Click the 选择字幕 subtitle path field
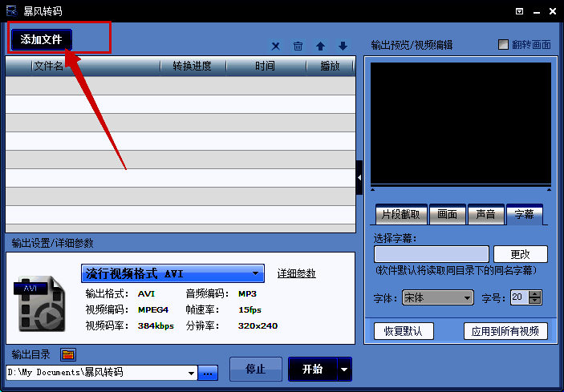Viewport: 564px width, 392px height. (432, 254)
